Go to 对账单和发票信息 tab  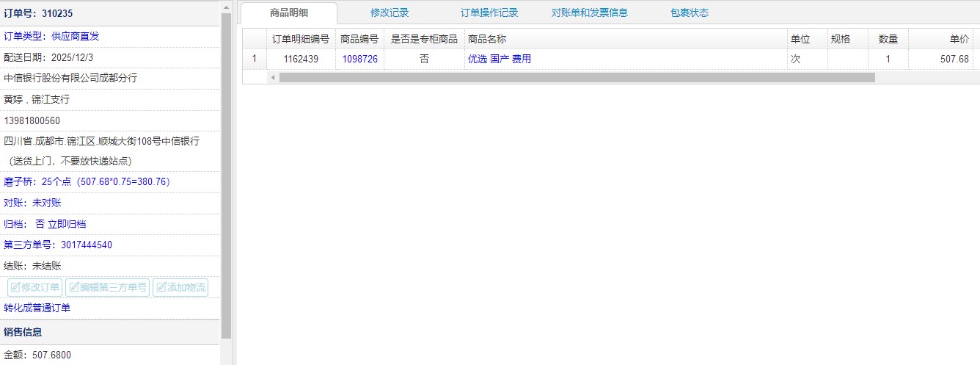coord(589,12)
